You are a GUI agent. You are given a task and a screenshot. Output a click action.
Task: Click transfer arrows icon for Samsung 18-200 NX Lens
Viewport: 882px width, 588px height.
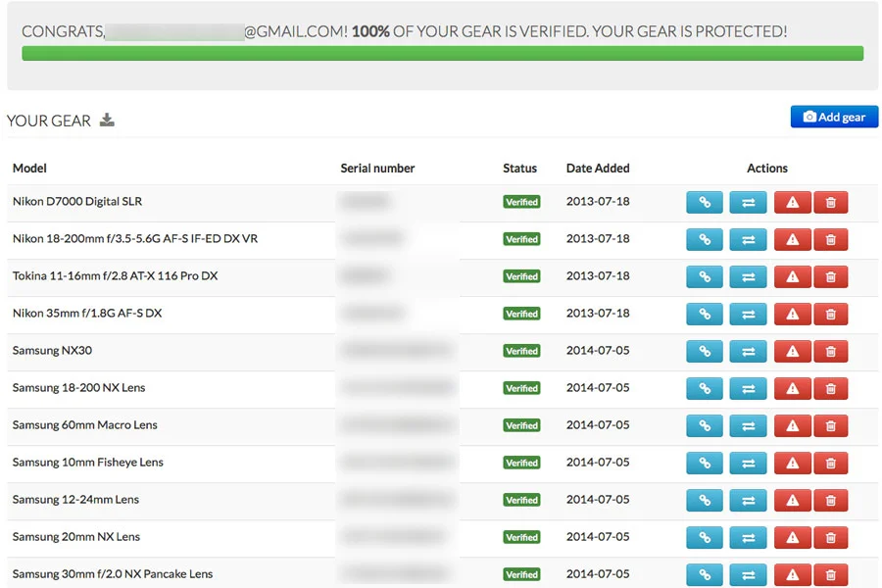748,388
